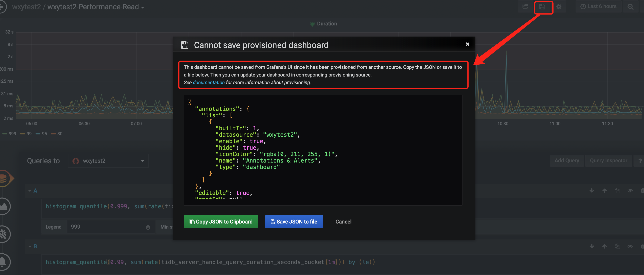
Task: Open the Last 6 hours time picker
Action: [598, 6]
